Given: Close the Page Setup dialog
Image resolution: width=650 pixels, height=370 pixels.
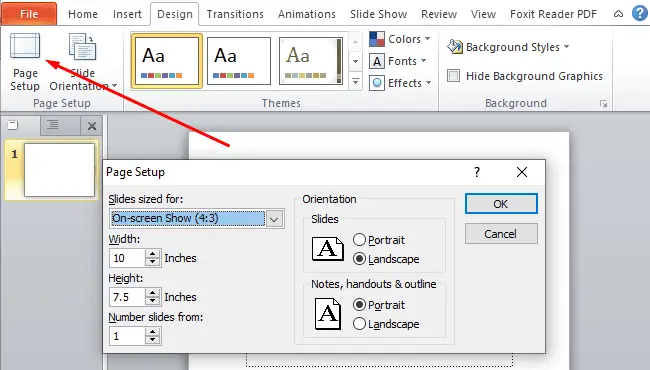Looking at the screenshot, I should tap(522, 172).
